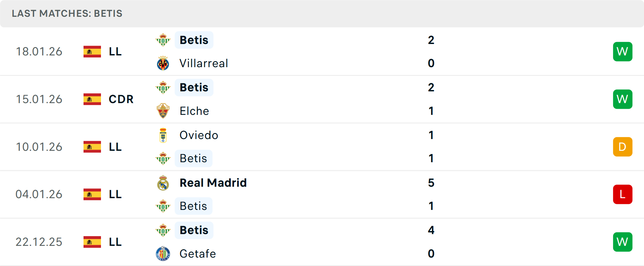Image resolution: width=644 pixels, height=266 pixels.
Task: Click the Elche club crest icon
Action: point(163,111)
